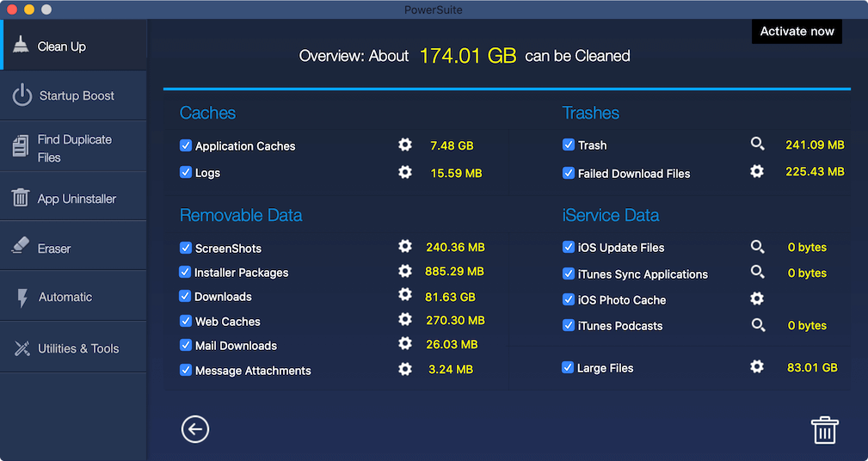
Task: Click magnifier beside iOS Update Files
Action: [x=757, y=247]
